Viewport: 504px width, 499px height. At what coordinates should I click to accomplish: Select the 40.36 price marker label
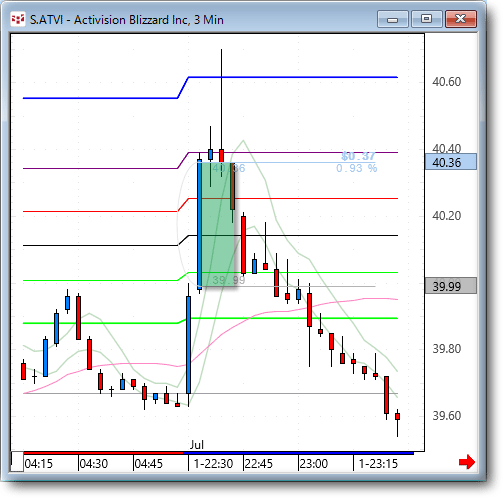coord(451,162)
